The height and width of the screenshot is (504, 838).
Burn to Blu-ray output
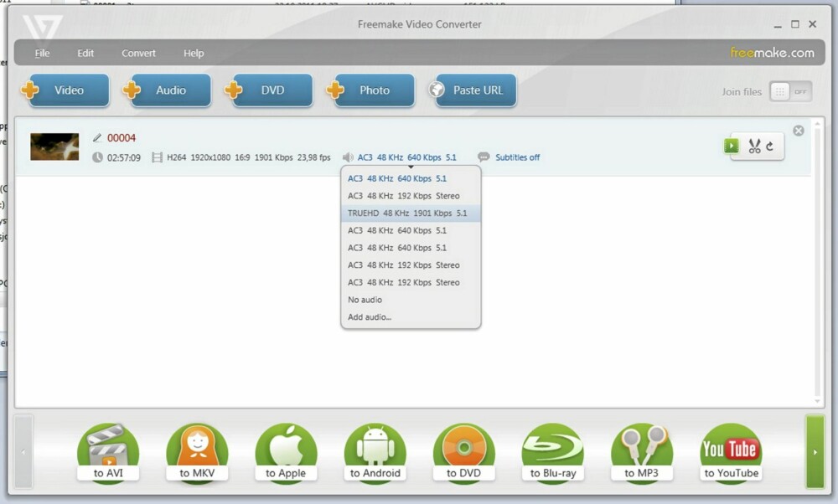click(553, 453)
